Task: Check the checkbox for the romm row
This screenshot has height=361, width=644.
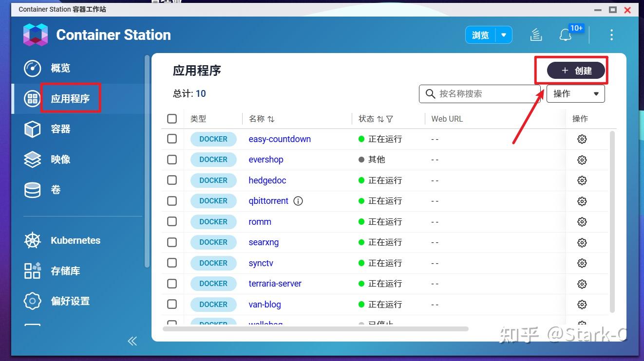Action: click(x=172, y=221)
